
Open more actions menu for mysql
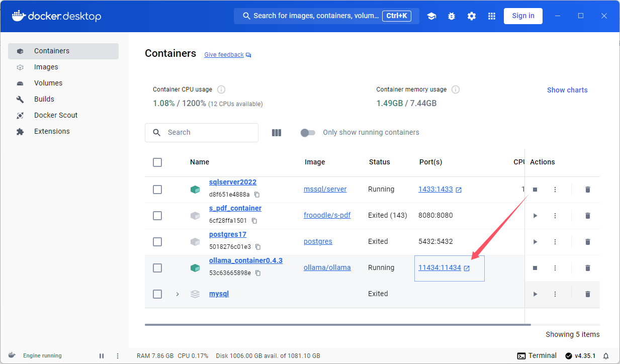pyautogui.click(x=555, y=294)
